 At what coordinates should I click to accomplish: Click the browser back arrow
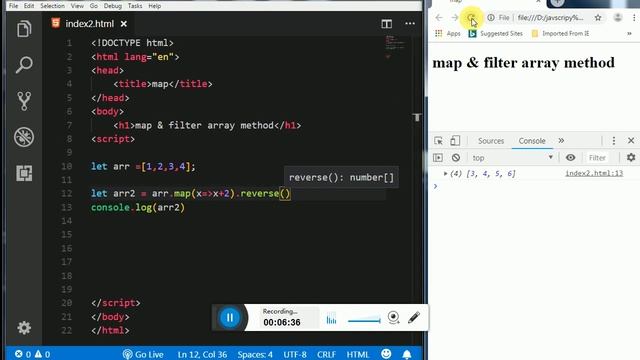click(439, 18)
